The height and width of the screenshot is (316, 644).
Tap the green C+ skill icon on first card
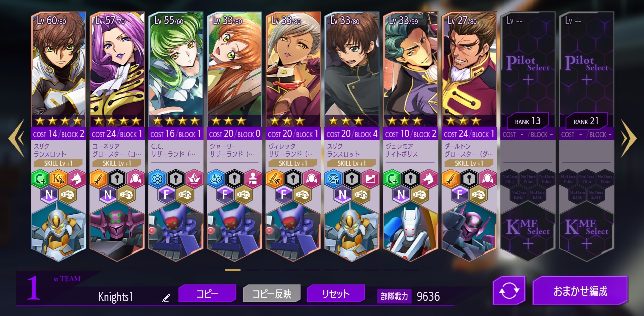(x=40, y=179)
